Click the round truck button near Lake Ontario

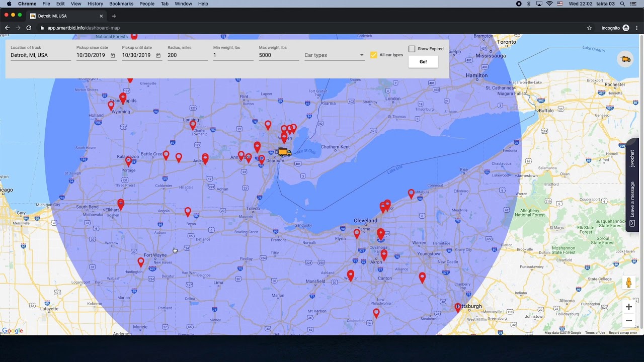click(626, 59)
